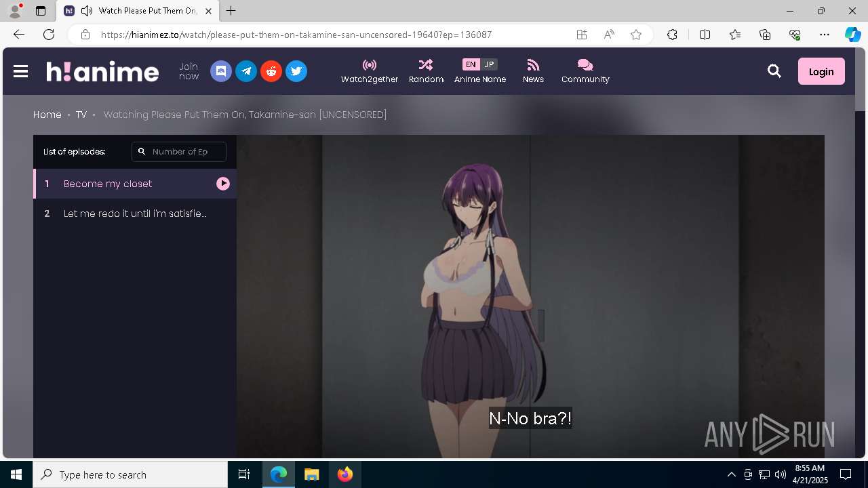
Task: Open the Favorites list
Action: pyautogui.click(x=735, y=35)
